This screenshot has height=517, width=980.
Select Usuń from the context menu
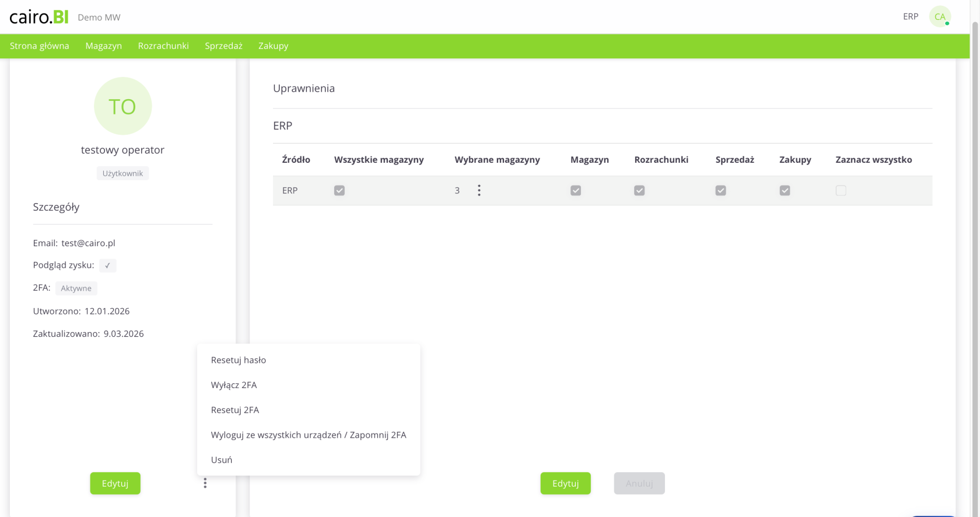tap(222, 460)
